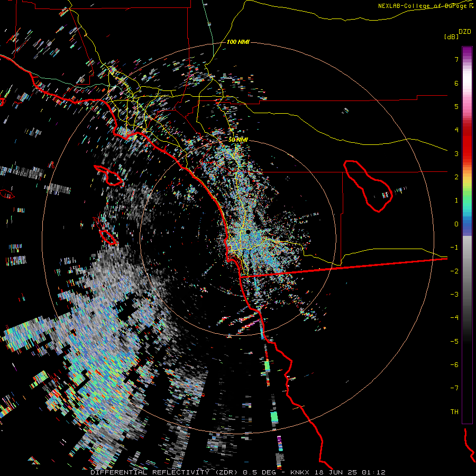The height and width of the screenshot is (476, 476).
Task: Click the "TH" threshold label on legend
Action: (454, 412)
